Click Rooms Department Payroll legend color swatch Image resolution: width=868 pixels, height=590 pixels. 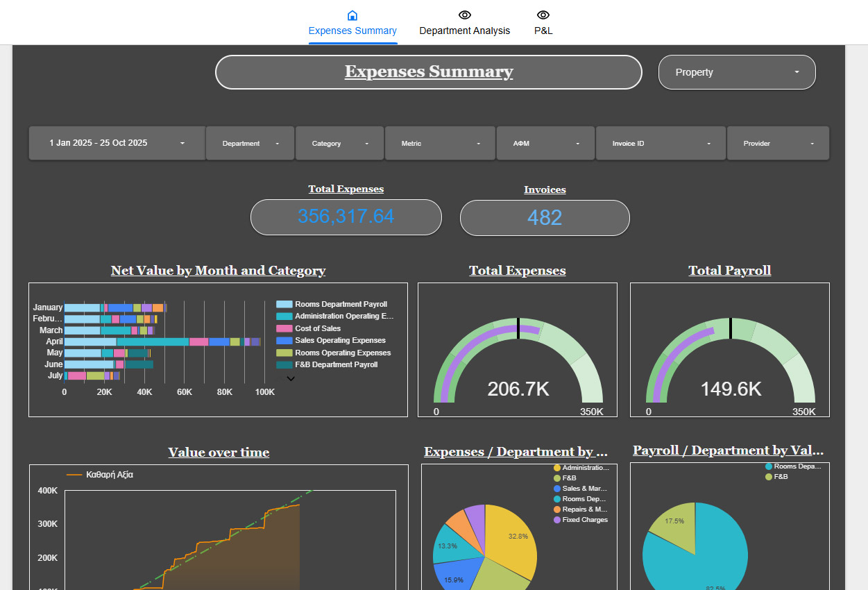pyautogui.click(x=284, y=304)
